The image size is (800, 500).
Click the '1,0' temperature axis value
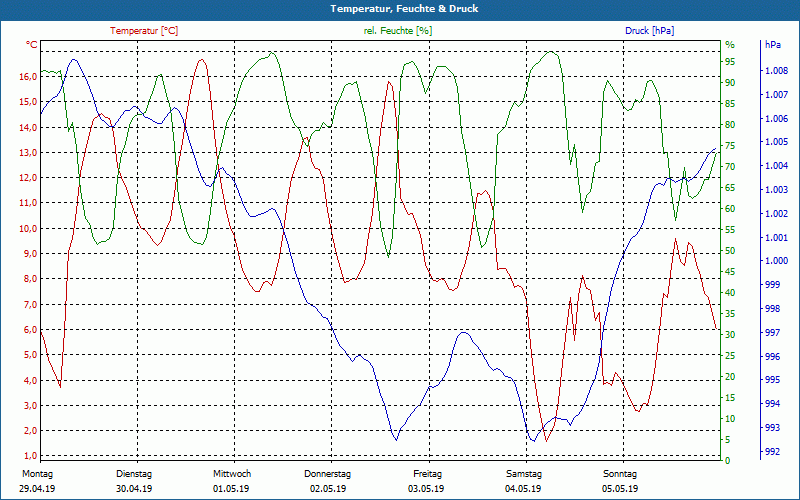[x=30, y=456]
